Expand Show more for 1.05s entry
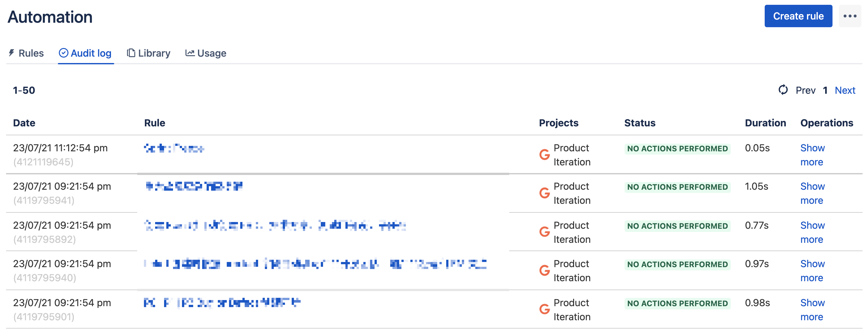 (x=812, y=194)
